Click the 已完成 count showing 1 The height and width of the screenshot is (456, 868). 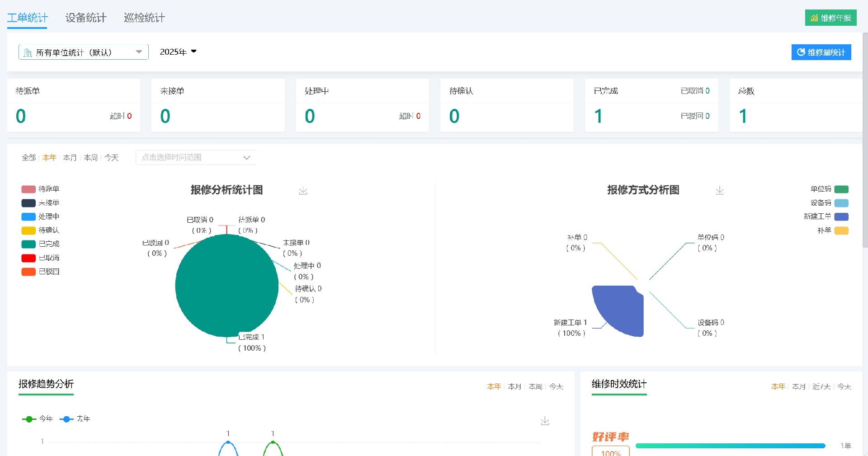(x=598, y=116)
